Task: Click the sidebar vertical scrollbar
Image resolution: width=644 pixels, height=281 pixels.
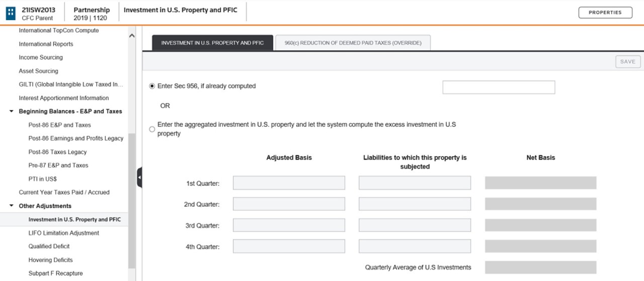Action: point(132,201)
